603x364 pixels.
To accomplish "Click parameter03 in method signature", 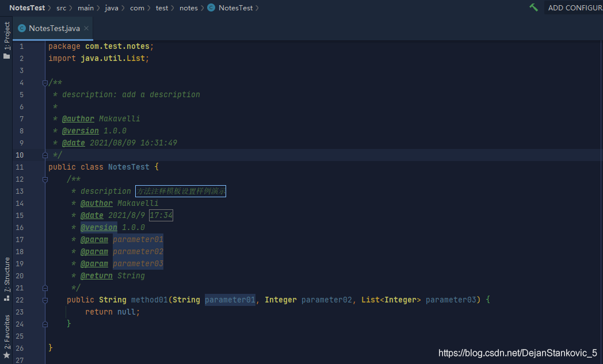I will 451,300.
